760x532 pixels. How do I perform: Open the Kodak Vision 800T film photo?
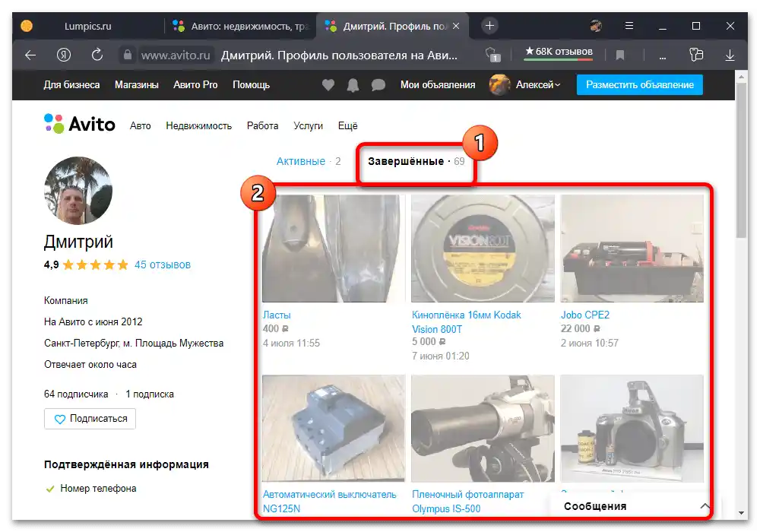click(483, 249)
